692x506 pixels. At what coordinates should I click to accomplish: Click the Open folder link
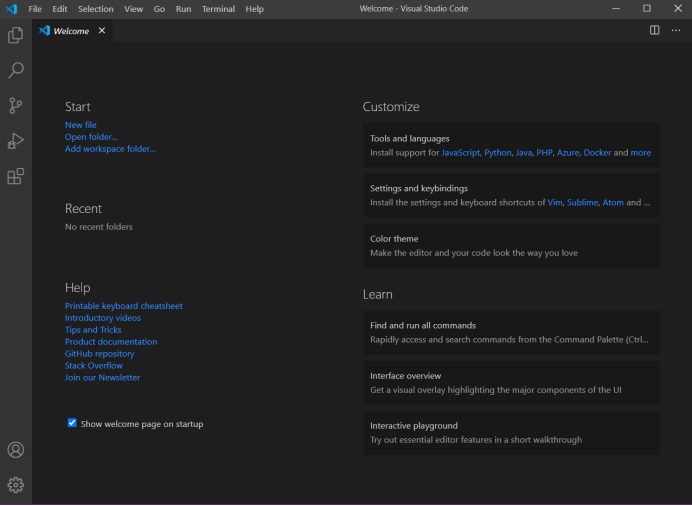[x=91, y=137]
